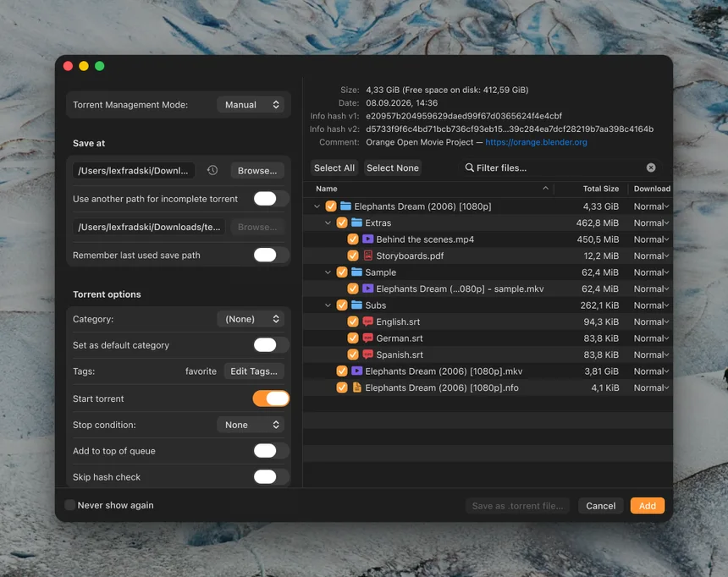Toggle Use another path for incomplete torrent
Screen dimensions: 728x577
pos(271,199)
